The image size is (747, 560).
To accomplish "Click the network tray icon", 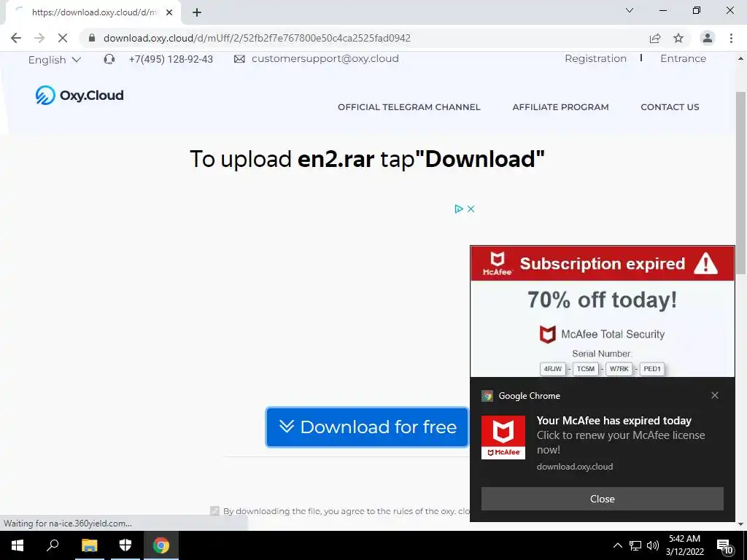I will (635, 545).
